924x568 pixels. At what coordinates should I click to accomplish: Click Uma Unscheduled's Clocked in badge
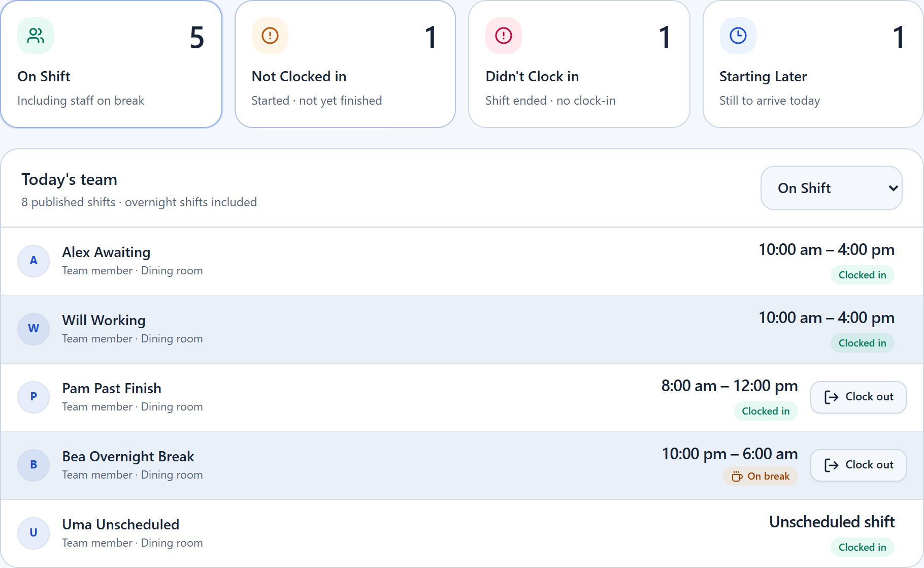click(x=862, y=547)
